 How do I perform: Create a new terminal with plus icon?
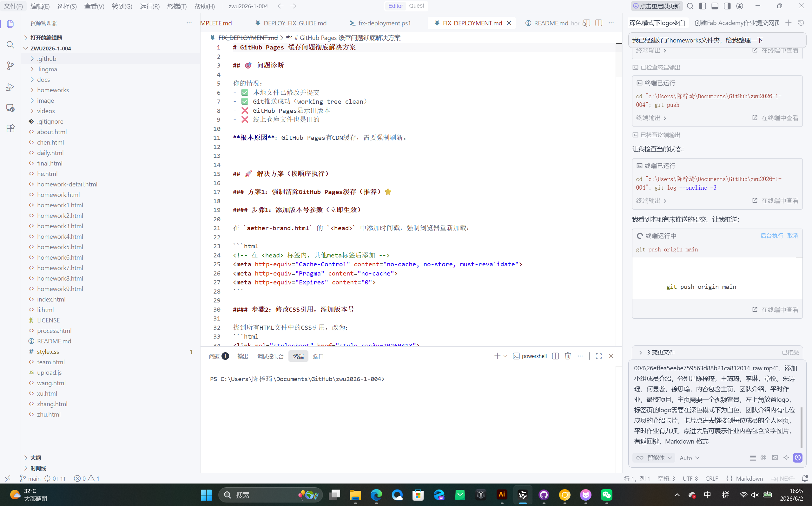[x=497, y=356]
